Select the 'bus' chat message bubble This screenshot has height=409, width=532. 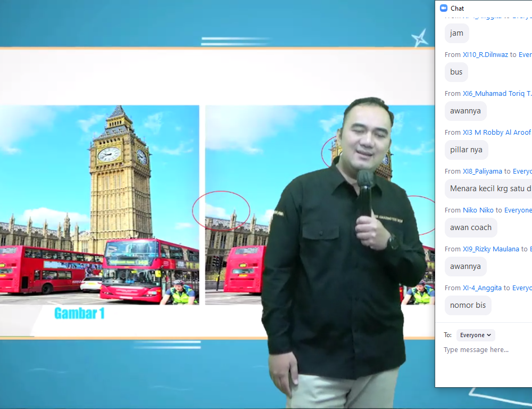pos(456,72)
